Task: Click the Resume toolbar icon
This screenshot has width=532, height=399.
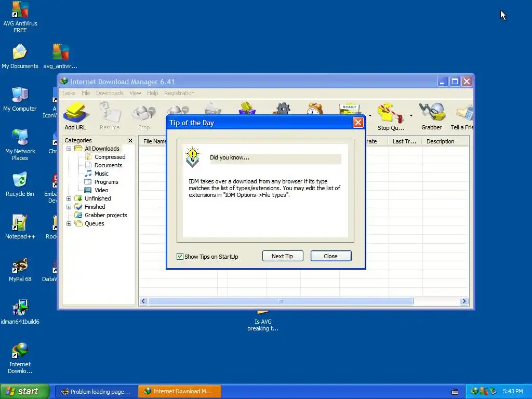Action: [110, 116]
